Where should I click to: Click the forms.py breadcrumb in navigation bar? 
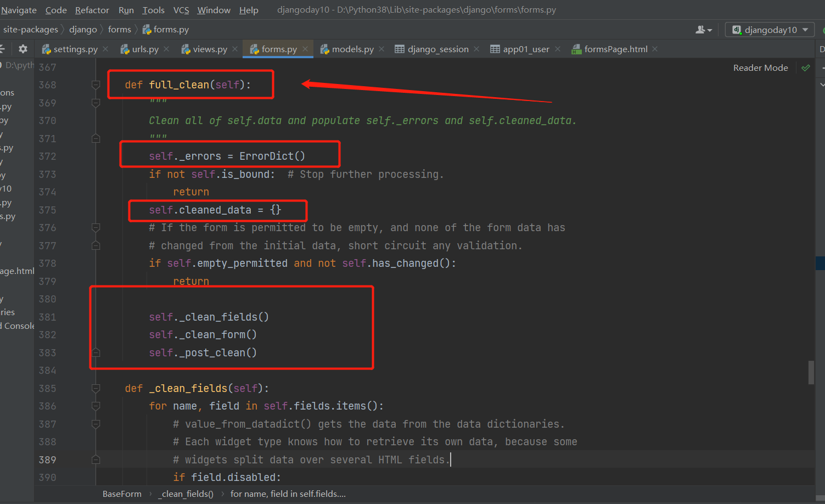click(x=166, y=29)
